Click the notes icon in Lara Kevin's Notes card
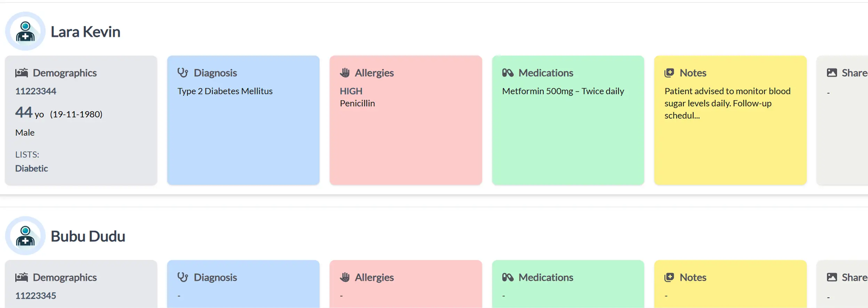868x308 pixels. pos(669,73)
